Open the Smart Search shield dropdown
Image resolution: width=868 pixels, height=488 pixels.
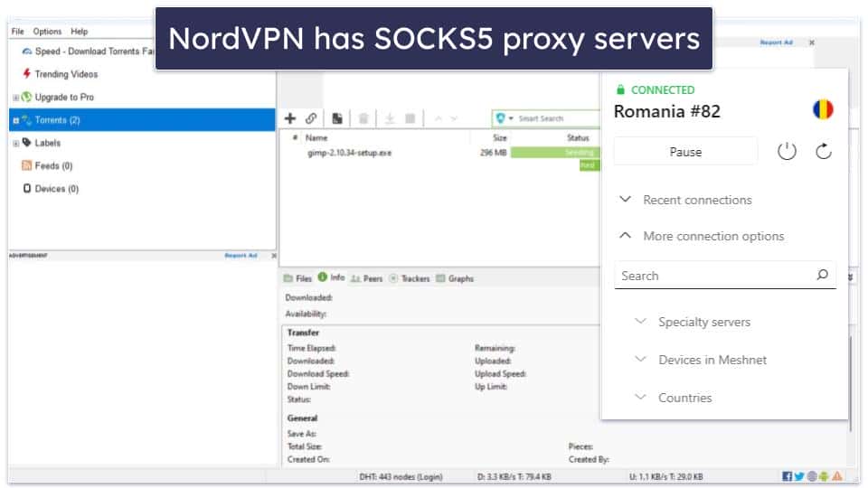[x=505, y=118]
